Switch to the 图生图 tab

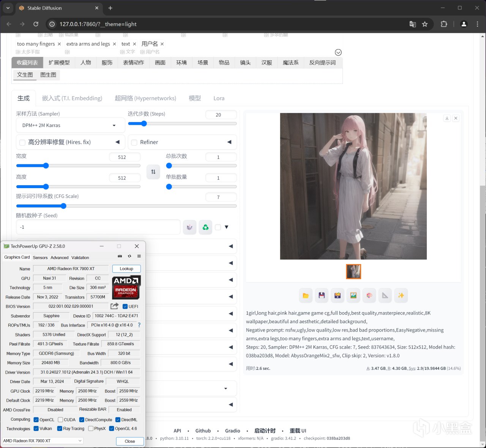(48, 75)
